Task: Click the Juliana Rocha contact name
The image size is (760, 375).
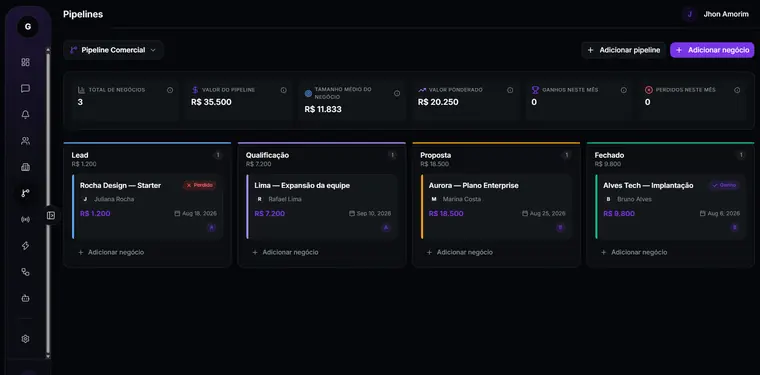Action: click(x=114, y=199)
